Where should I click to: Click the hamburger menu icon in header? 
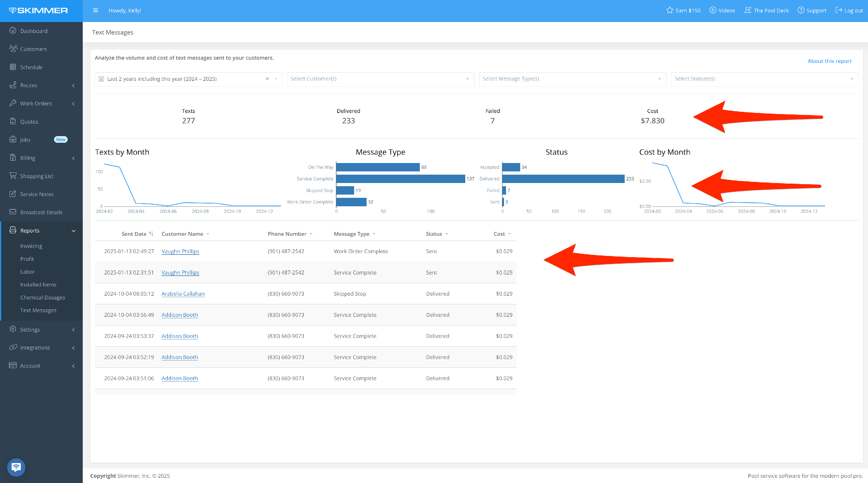point(95,10)
